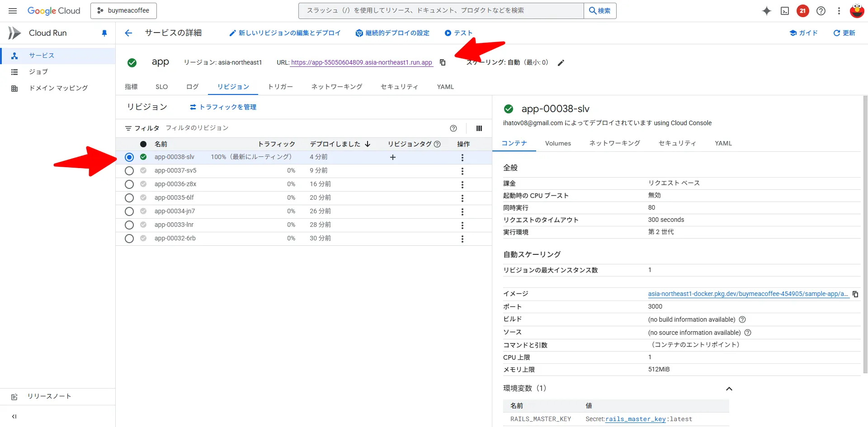Activate Cloud Shell terminal icon

point(785,11)
